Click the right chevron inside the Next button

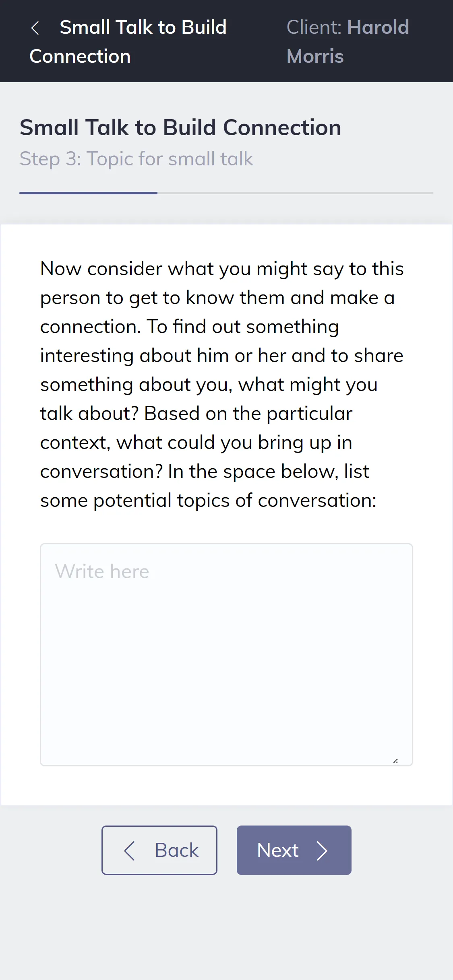click(322, 850)
